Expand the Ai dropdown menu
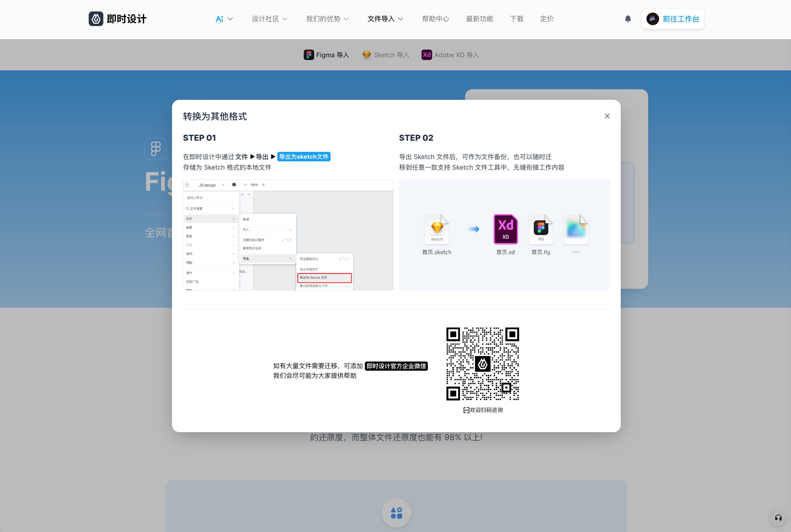791x532 pixels. tap(224, 19)
